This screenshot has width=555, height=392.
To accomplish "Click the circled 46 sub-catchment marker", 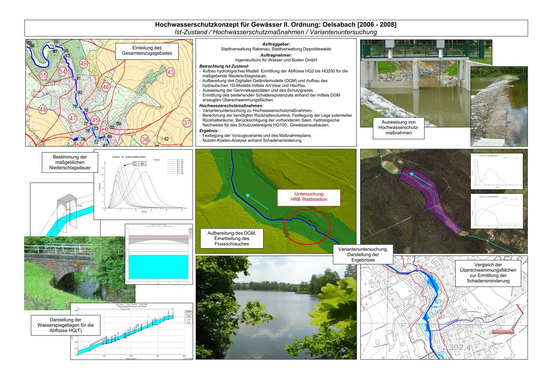I will click(106, 87).
